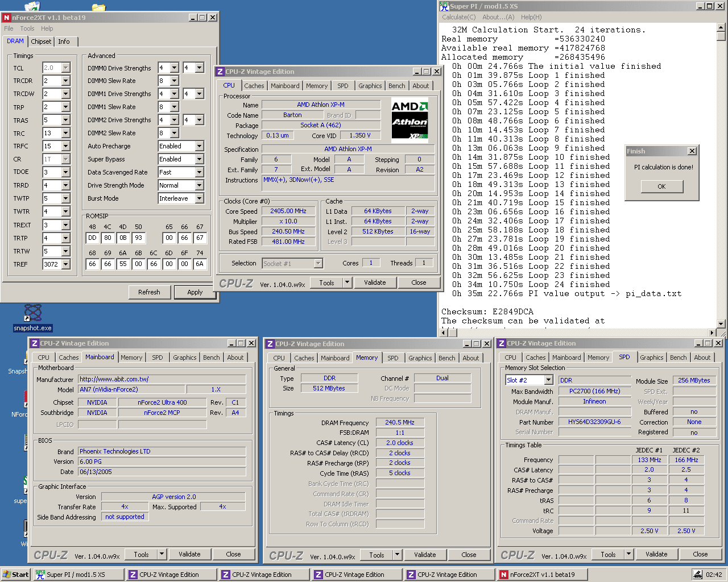Click the Super PI vertical scrollbar down arrow
The height and width of the screenshot is (582, 728).
[721, 324]
